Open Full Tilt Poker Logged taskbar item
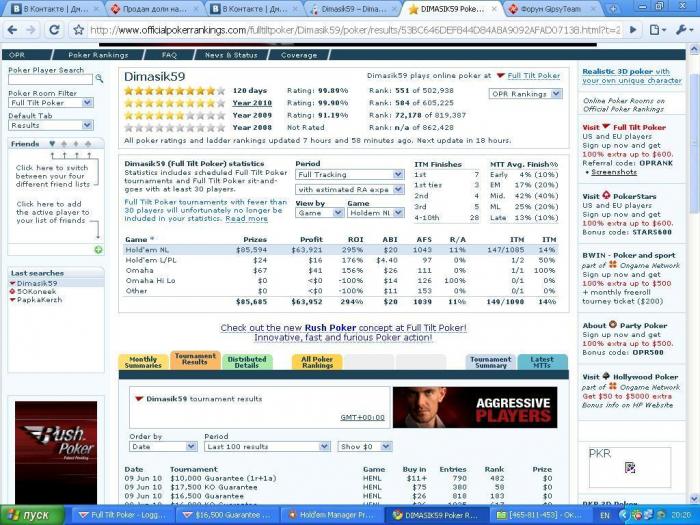 tap(122, 515)
